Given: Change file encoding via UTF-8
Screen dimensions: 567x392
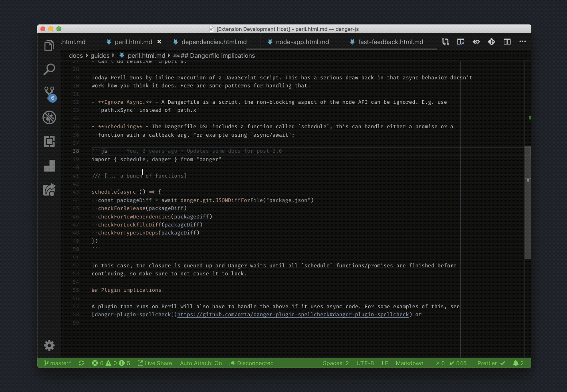Looking at the screenshot, I should [365, 363].
